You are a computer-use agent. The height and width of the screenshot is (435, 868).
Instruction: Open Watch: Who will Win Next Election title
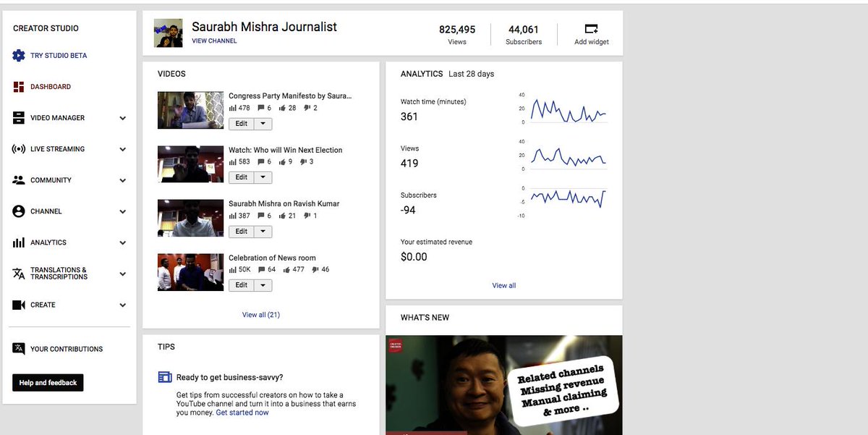click(286, 150)
